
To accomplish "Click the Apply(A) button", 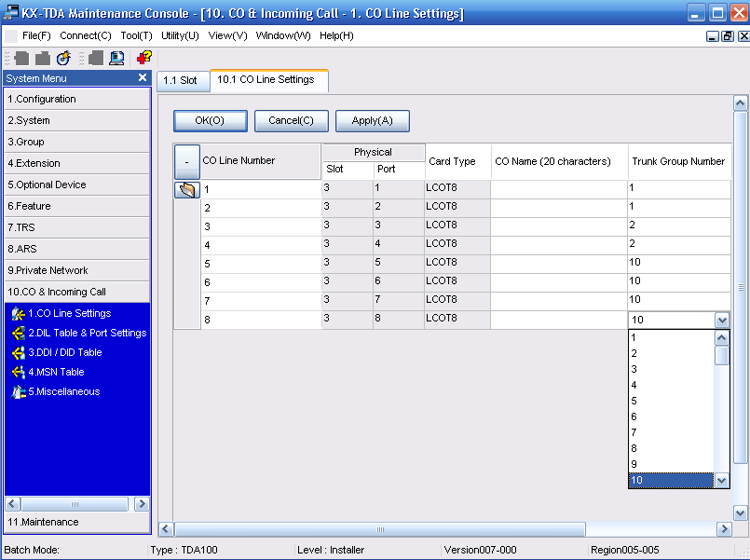I will 372,121.
